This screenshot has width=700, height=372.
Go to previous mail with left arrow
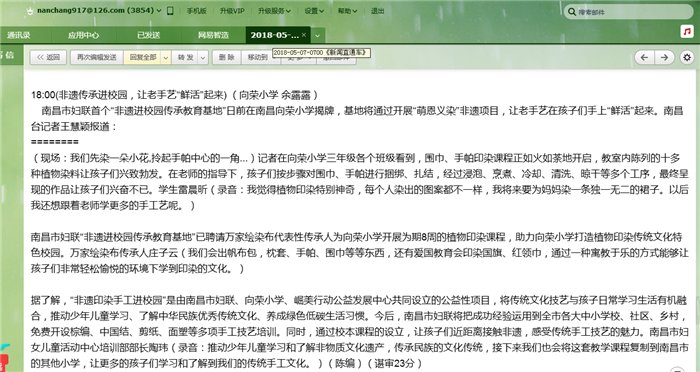(644, 57)
